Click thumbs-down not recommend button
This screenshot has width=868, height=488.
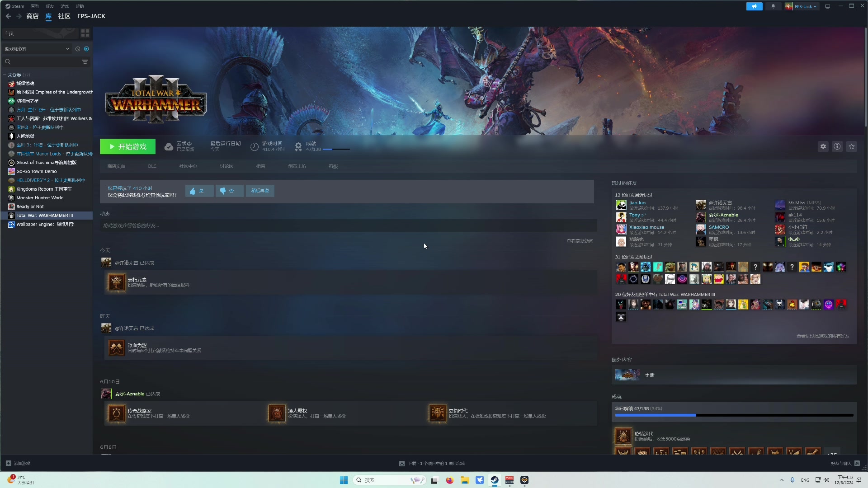tap(229, 191)
